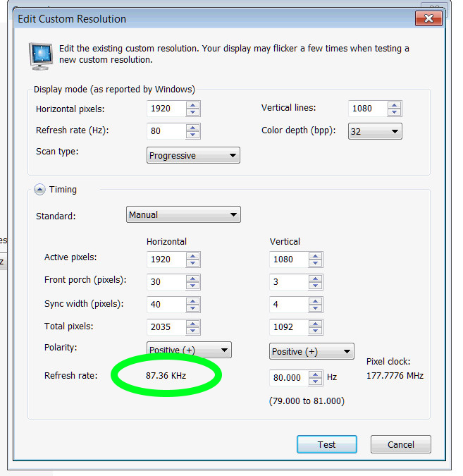Close the Edit Custom Resolution dialog
Screen dimensions: 463x476
429,19
